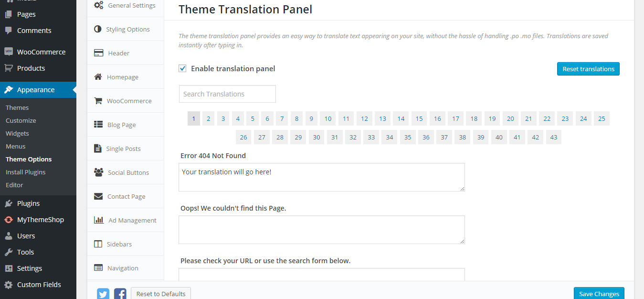Open the Plugins admin menu

28,203
